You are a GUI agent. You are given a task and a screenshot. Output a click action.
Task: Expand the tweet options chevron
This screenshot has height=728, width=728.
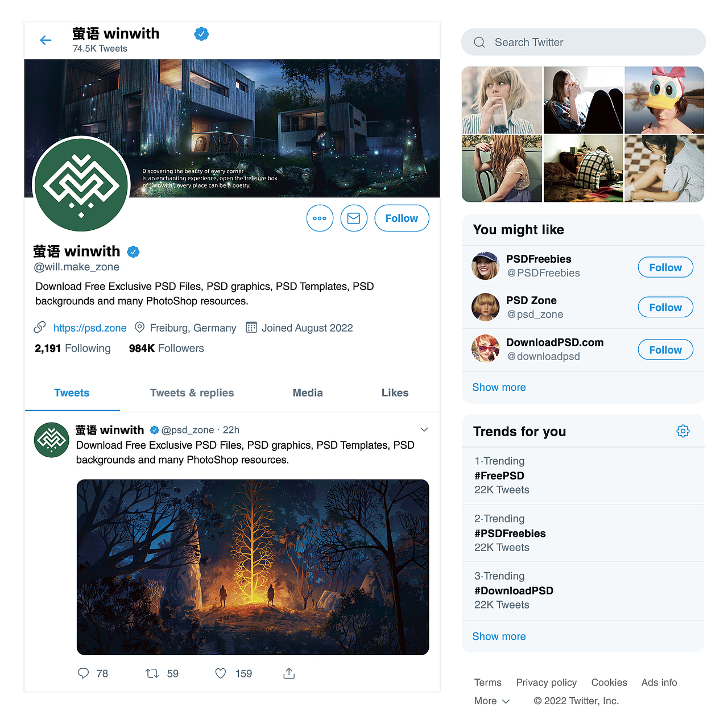click(x=424, y=429)
